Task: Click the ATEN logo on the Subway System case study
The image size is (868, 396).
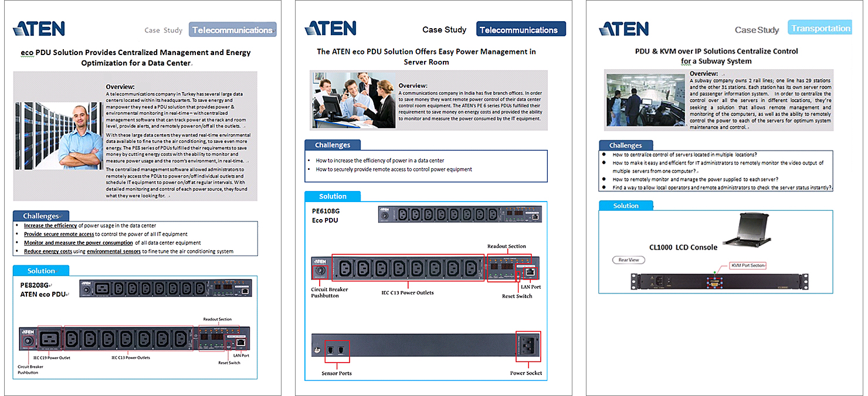Action: click(624, 29)
